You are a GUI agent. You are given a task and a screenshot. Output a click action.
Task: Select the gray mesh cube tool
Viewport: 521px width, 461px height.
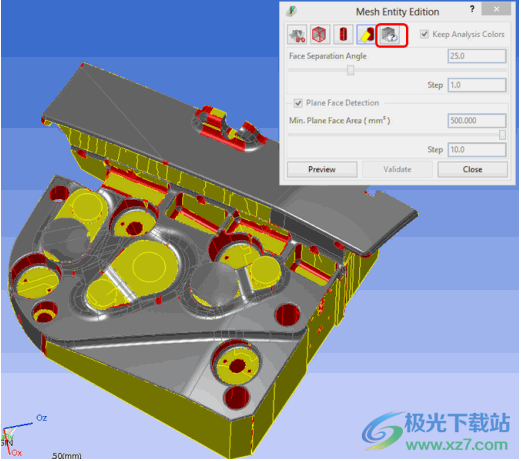pos(390,35)
